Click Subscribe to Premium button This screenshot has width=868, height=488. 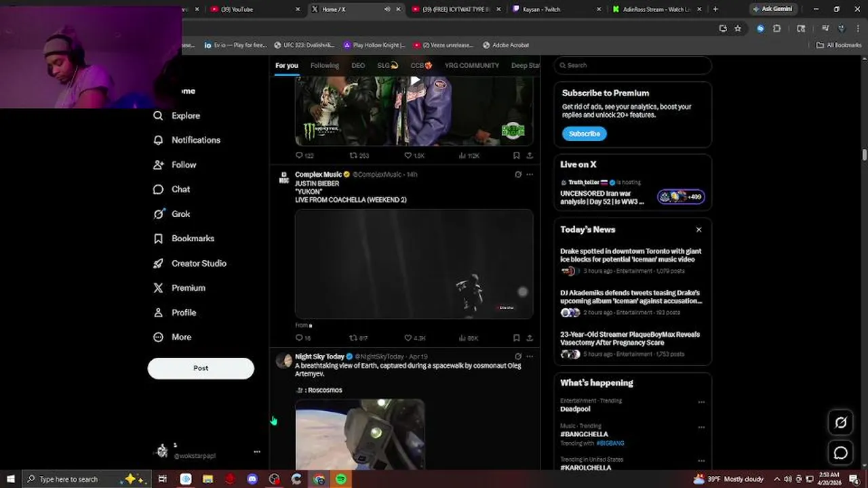(584, 134)
